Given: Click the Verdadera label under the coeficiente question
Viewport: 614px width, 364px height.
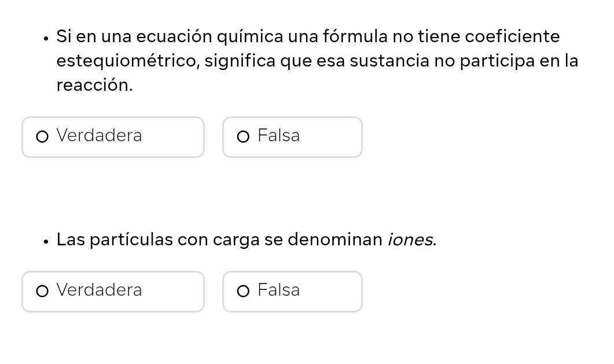Looking at the screenshot, I should coord(99,135).
